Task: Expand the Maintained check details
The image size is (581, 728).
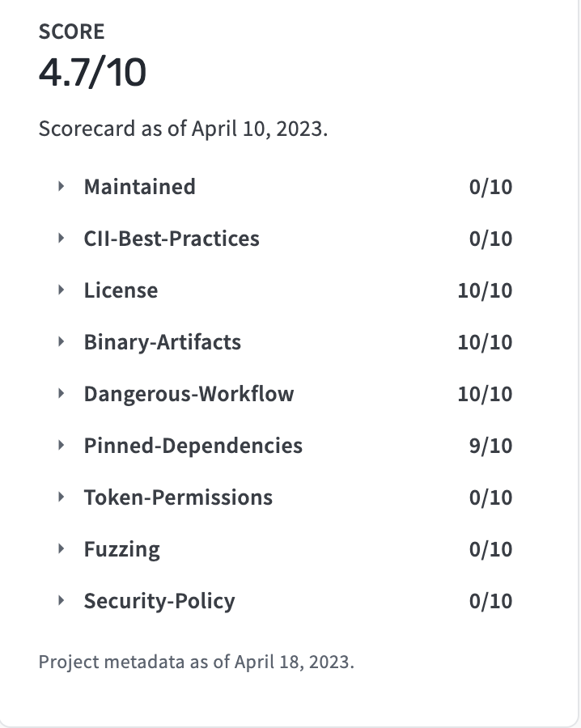Action: [x=61, y=187]
